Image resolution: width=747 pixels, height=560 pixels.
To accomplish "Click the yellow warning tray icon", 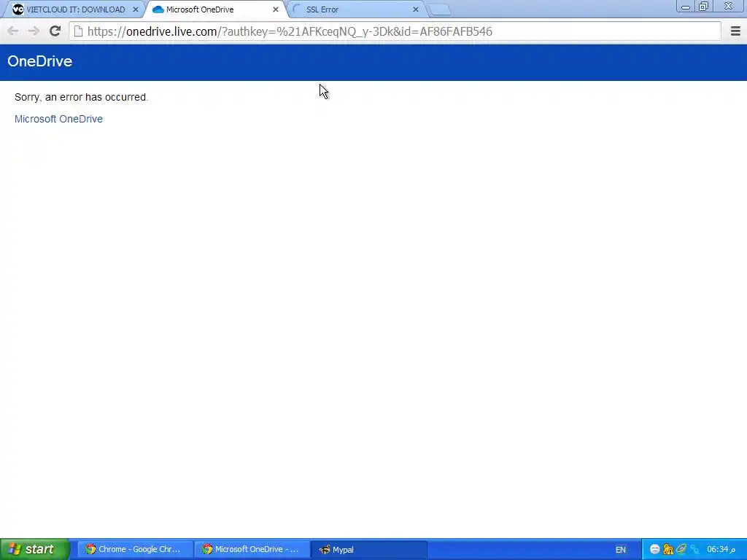I will tap(668, 550).
